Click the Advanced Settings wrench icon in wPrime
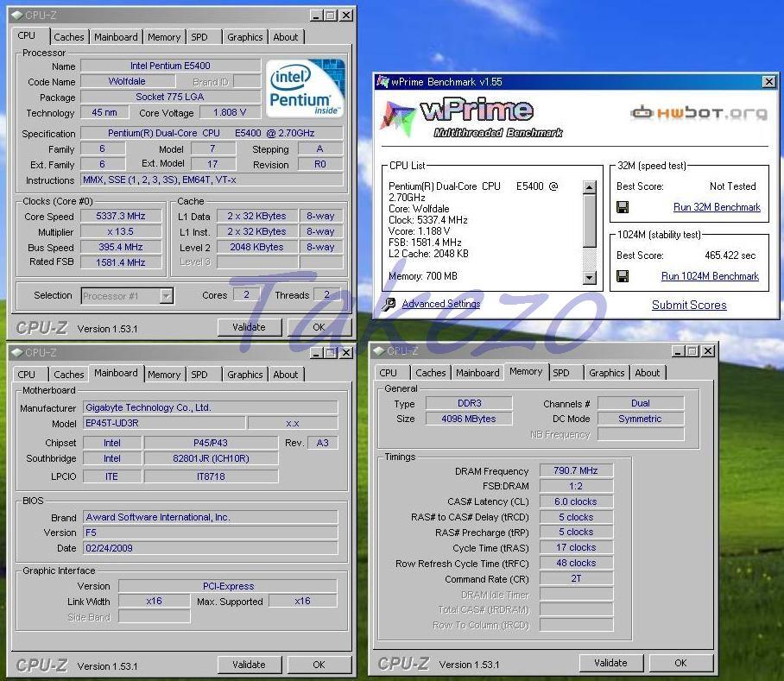This screenshot has width=784, height=681. click(389, 304)
